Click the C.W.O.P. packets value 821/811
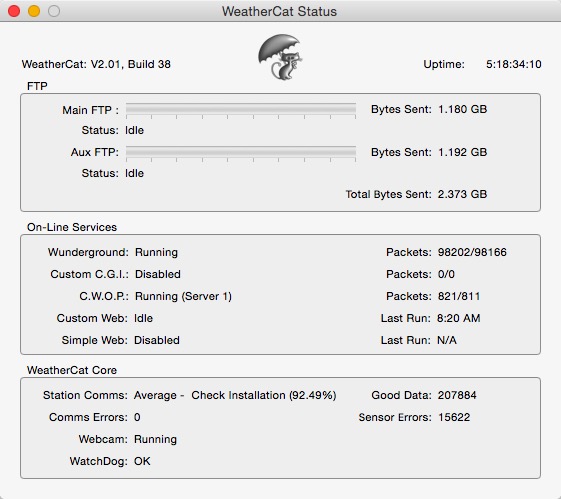This screenshot has height=499, width=561. click(459, 297)
